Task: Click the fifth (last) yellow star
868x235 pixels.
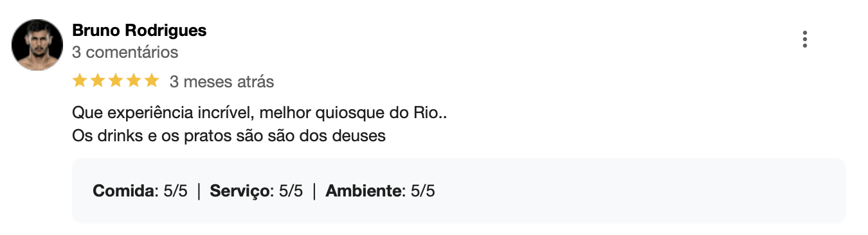Action: point(152,80)
